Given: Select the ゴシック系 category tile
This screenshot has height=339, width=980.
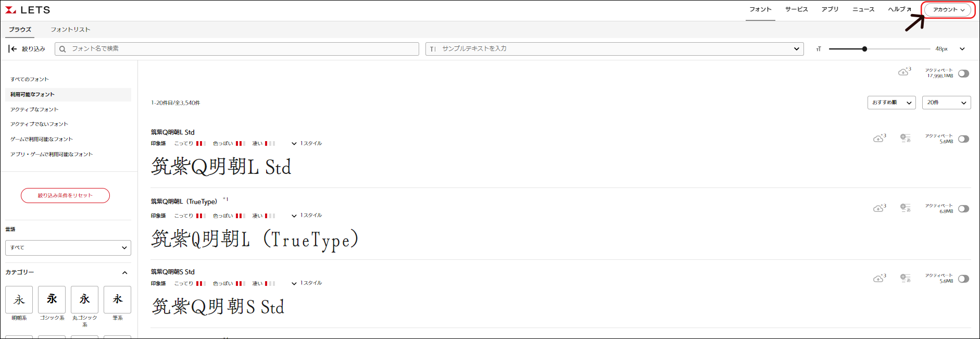Looking at the screenshot, I should coord(52,299).
